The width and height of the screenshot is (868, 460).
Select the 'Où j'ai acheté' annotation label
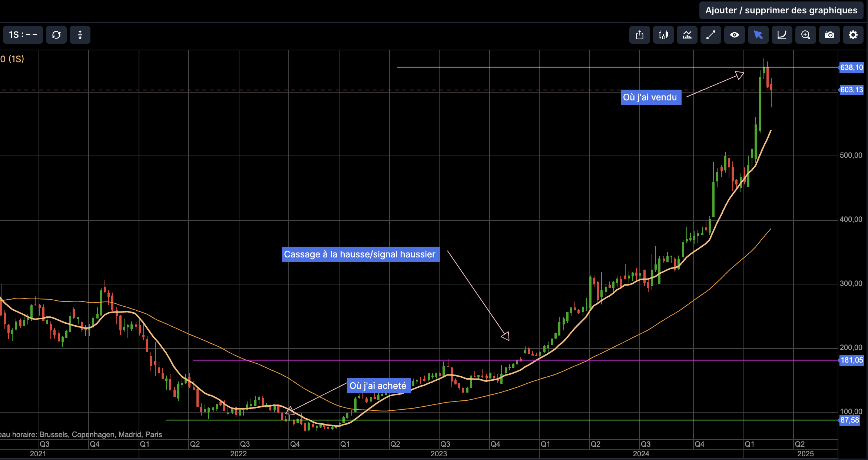378,386
